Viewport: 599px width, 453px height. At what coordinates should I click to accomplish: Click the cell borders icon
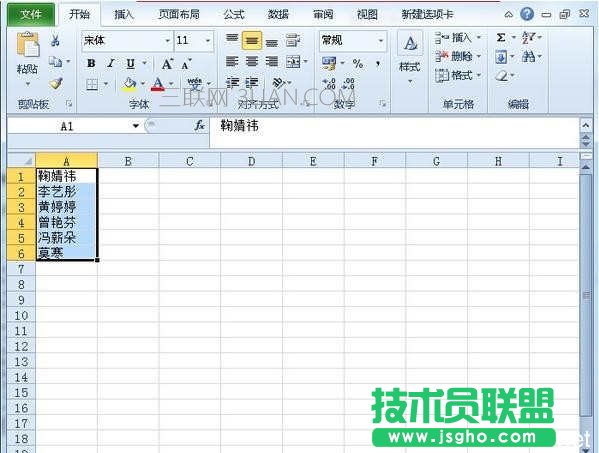92,84
